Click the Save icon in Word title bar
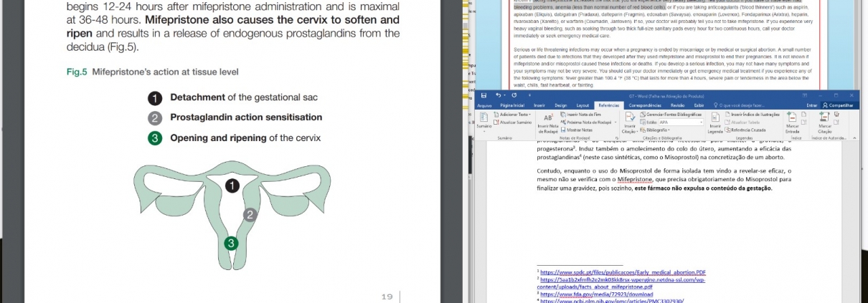868x303 pixels. [x=484, y=95]
